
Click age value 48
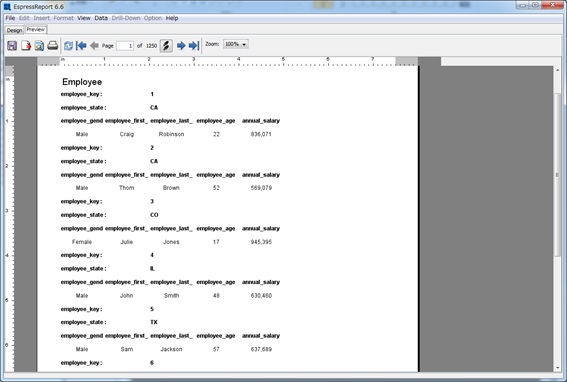point(216,296)
